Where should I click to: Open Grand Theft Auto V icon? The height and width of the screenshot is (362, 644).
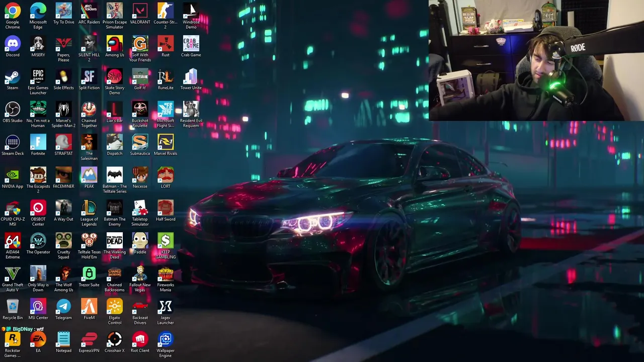pyautogui.click(x=13, y=279)
